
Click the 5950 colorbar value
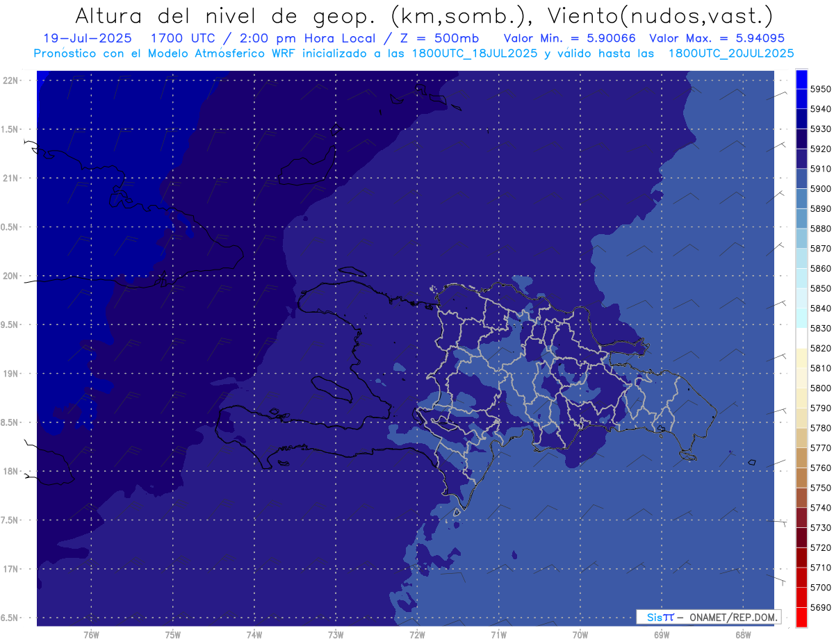click(821, 89)
